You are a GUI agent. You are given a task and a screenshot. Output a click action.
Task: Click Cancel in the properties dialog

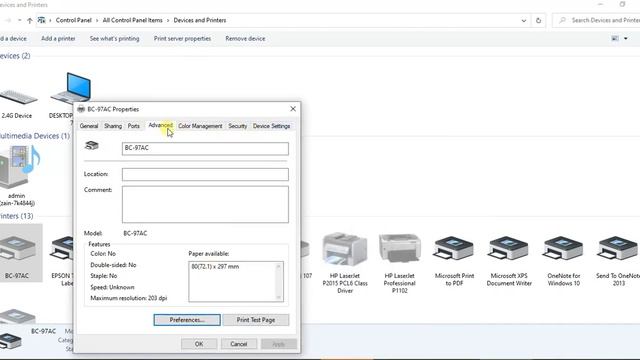pos(238,344)
